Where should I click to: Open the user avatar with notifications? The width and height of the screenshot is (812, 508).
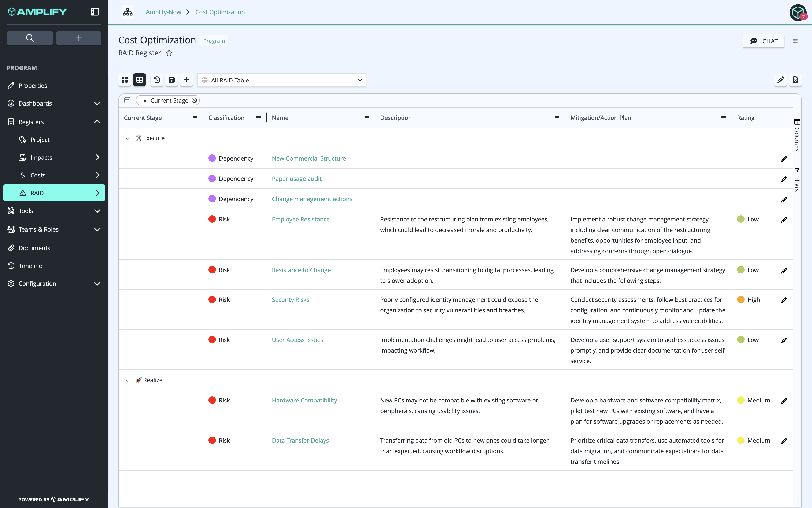798,13
